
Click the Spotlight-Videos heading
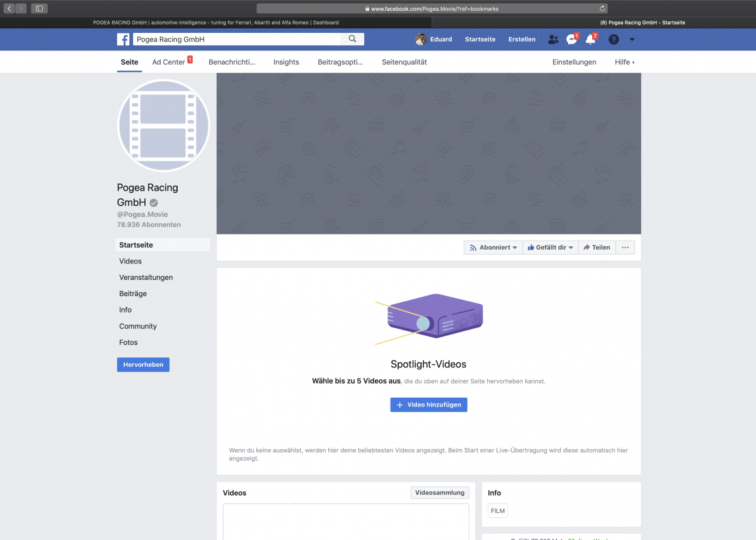(x=428, y=364)
